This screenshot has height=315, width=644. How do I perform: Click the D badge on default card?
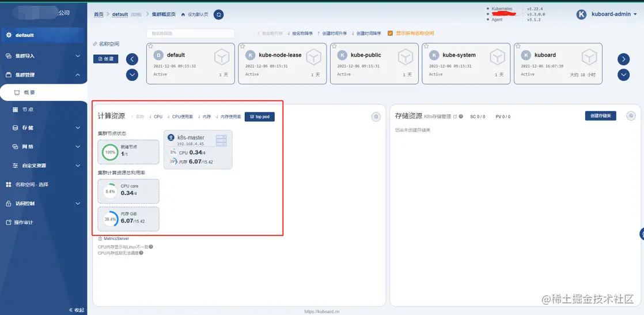pos(158,55)
